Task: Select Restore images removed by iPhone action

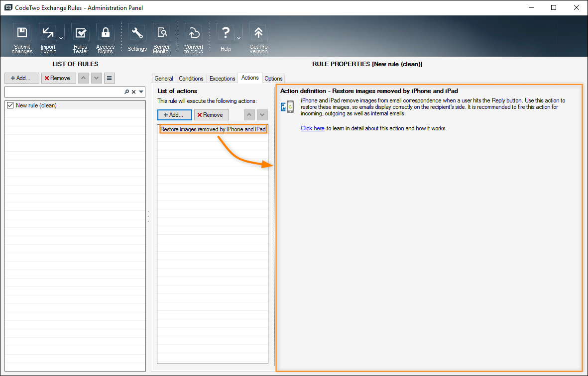Action: [x=213, y=129]
